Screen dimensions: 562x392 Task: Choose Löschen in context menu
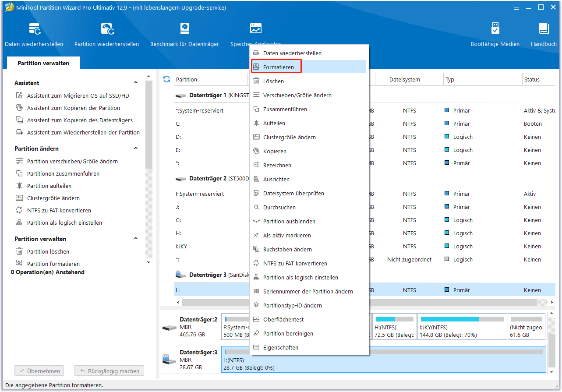(x=308, y=81)
